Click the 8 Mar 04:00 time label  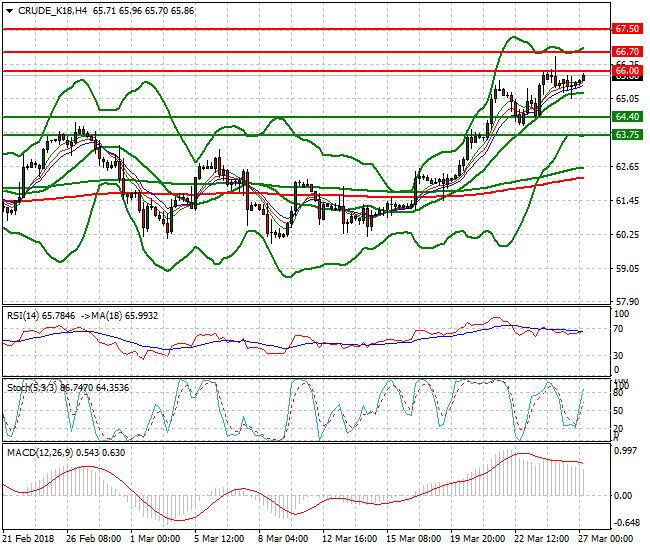click(x=283, y=539)
